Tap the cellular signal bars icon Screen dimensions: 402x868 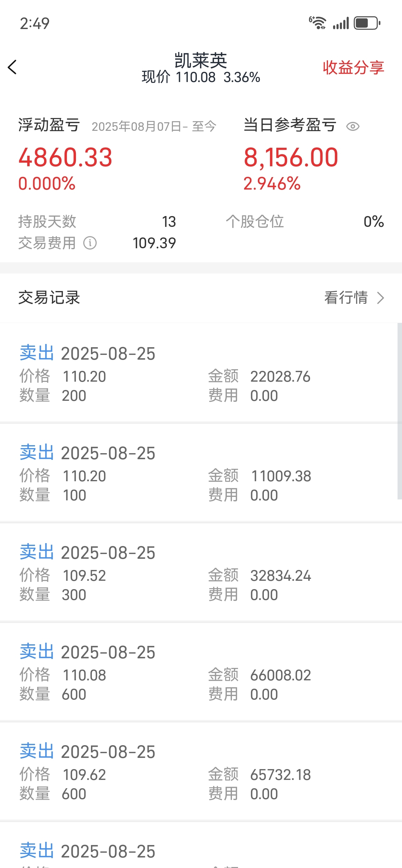click(x=341, y=24)
